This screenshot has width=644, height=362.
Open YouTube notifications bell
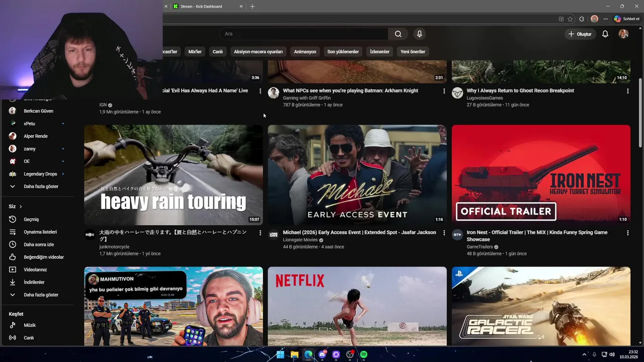pyautogui.click(x=605, y=34)
